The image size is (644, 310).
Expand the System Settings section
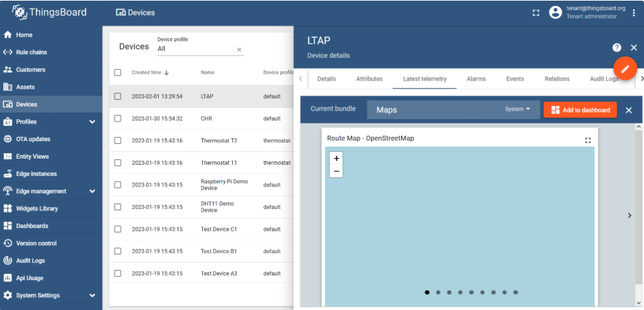pyautogui.click(x=92, y=296)
